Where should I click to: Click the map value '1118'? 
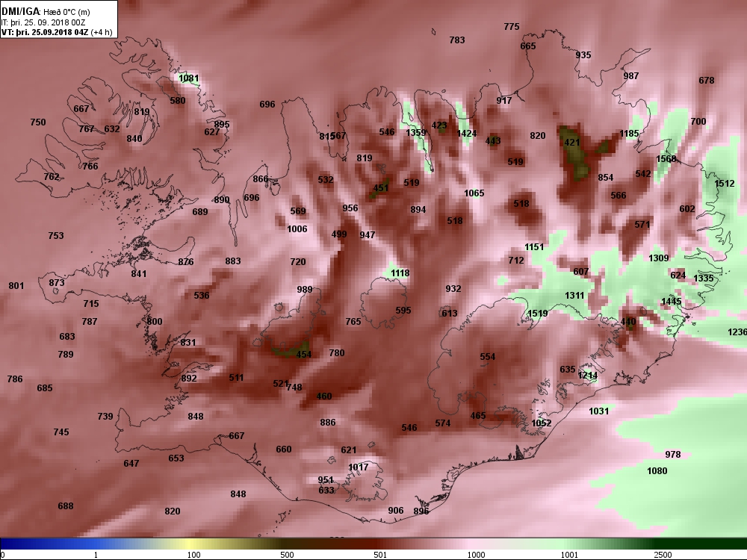(x=400, y=273)
